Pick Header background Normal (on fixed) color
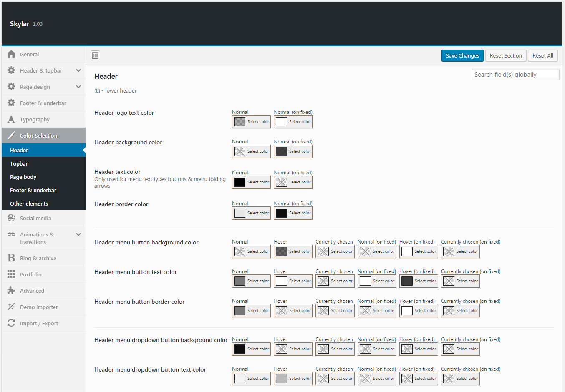This screenshot has height=392, width=565. 293,151
